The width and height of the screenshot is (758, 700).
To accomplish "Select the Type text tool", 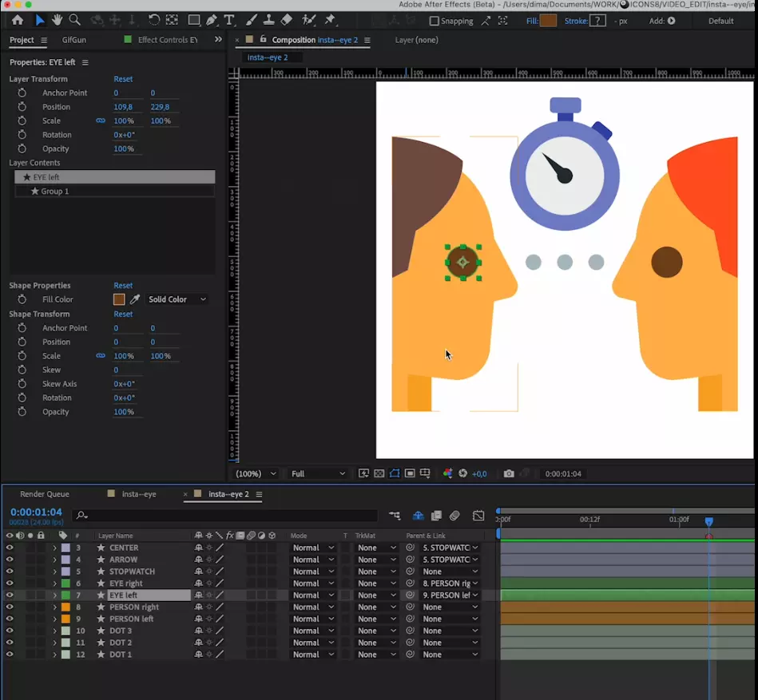I will [x=229, y=20].
